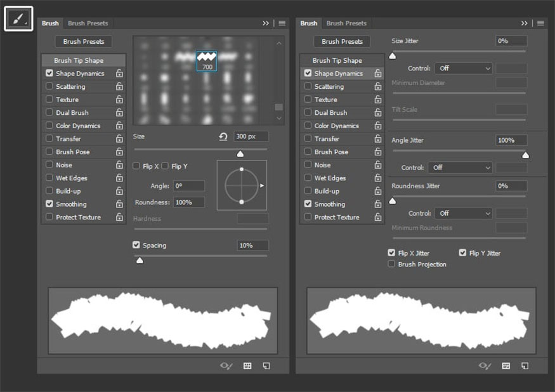The image size is (555, 392).
Task: Open Color Dynamics options in right panel
Action: [337, 126]
